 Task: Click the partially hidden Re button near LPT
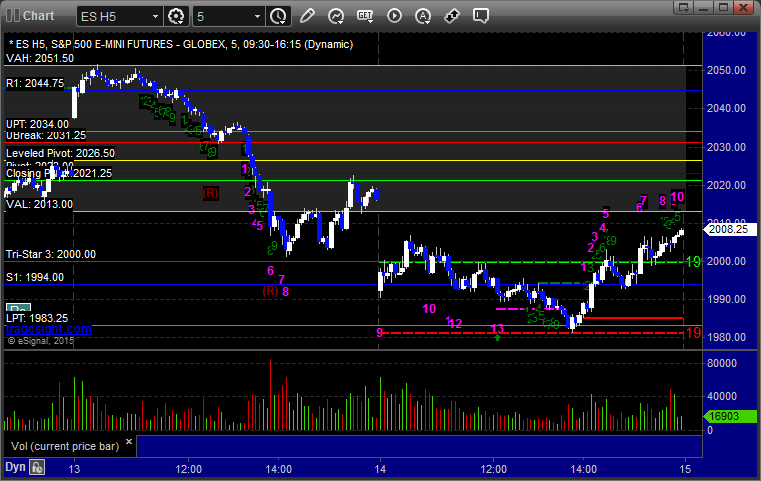tap(18, 308)
